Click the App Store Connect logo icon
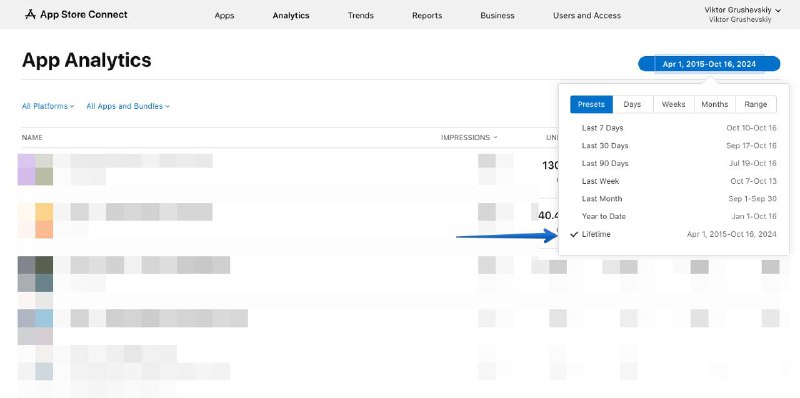The width and height of the screenshot is (800, 398). (30, 14)
